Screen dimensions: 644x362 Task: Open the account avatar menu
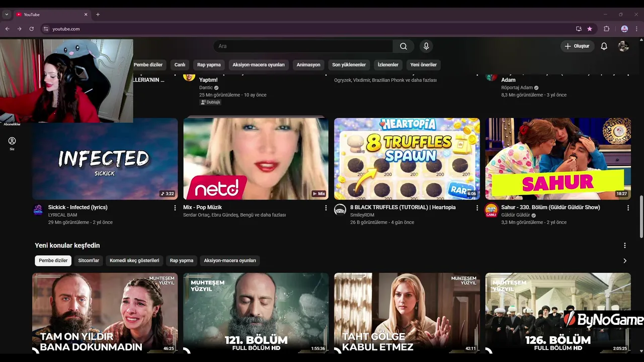pyautogui.click(x=623, y=46)
